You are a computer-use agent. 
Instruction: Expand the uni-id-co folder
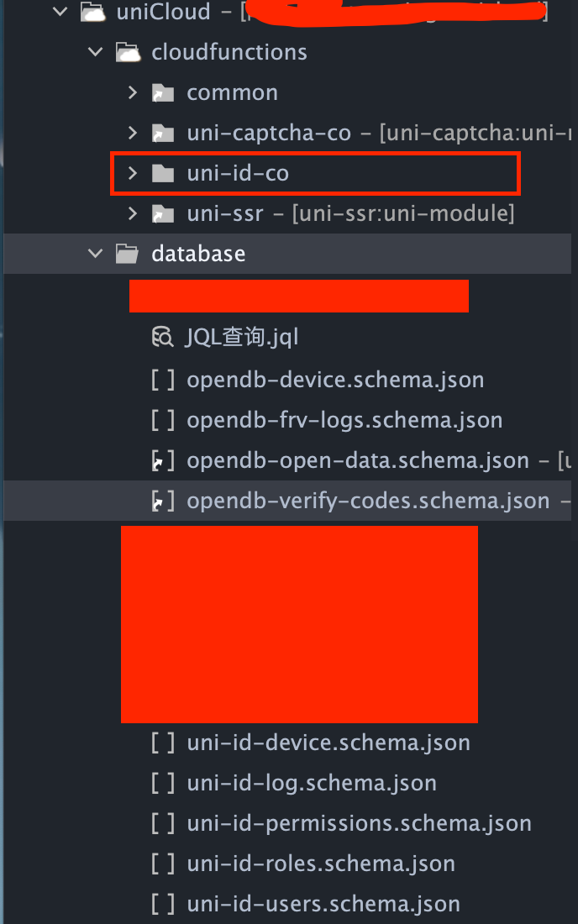point(132,172)
